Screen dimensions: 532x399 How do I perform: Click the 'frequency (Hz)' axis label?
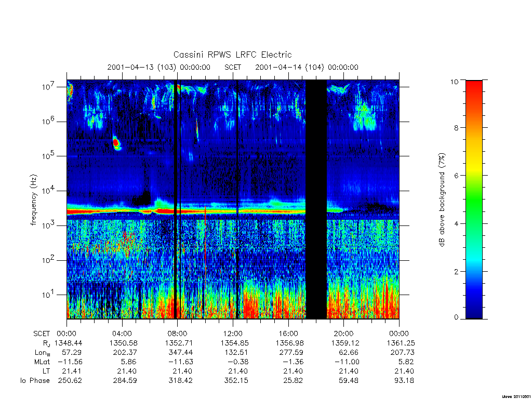[33, 199]
